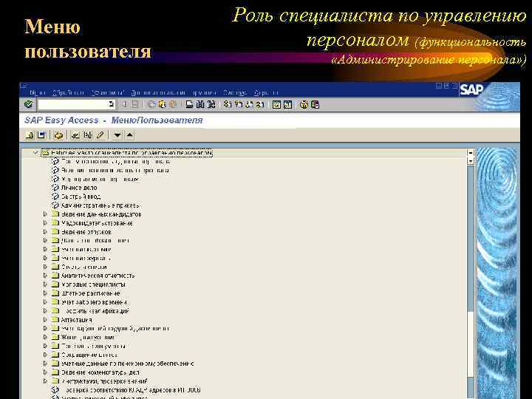Screen dimensions: 532x399
Task: Click the tree scrollbar up arrow
Action: tap(470, 153)
